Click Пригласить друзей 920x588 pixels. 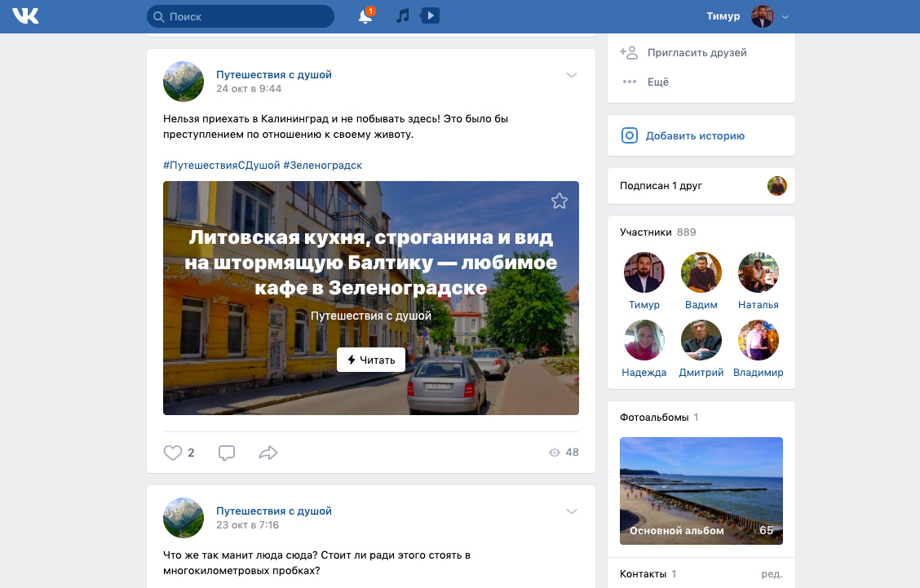pyautogui.click(x=697, y=53)
